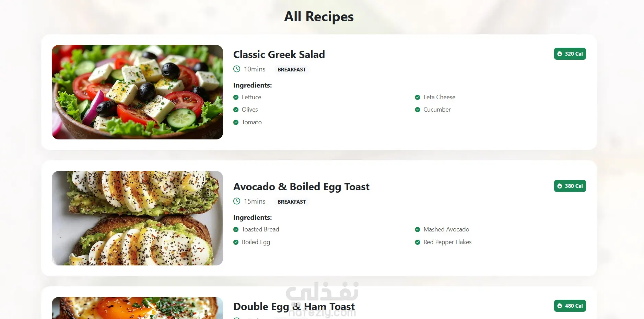Select the BREAKFAST tag on Avocado Toast

292,202
